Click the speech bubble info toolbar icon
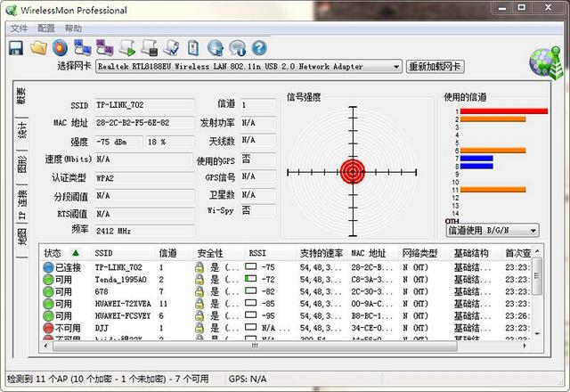Viewport: 570px width, 392px height. point(238,48)
